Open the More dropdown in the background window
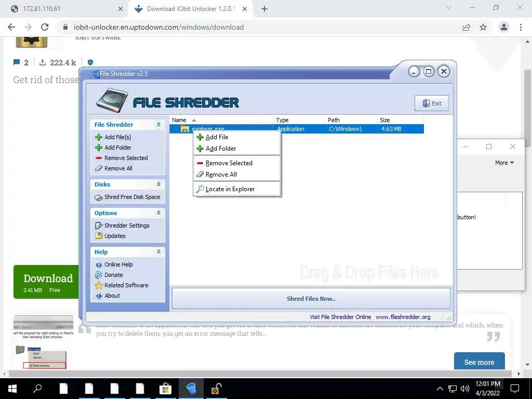 504,163
